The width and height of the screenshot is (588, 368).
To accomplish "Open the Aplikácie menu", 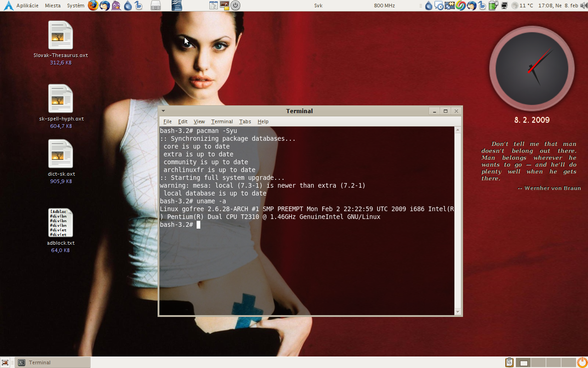I will 28,6.
